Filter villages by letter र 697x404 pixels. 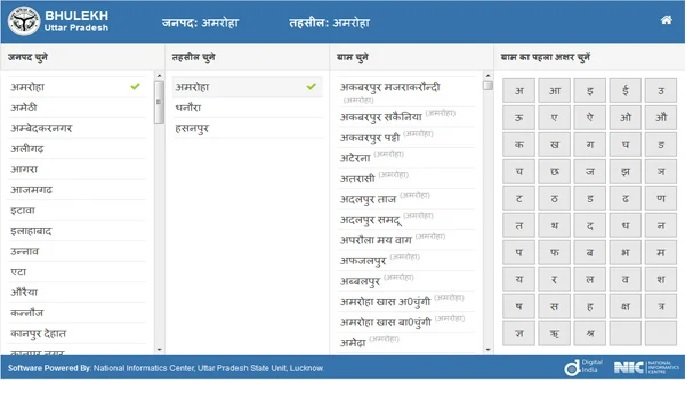pos(554,280)
